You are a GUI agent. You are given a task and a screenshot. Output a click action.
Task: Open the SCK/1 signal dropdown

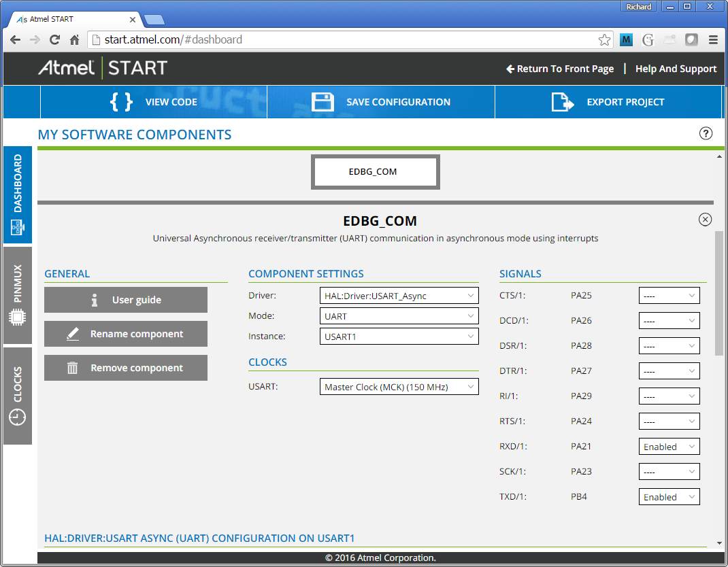click(669, 471)
